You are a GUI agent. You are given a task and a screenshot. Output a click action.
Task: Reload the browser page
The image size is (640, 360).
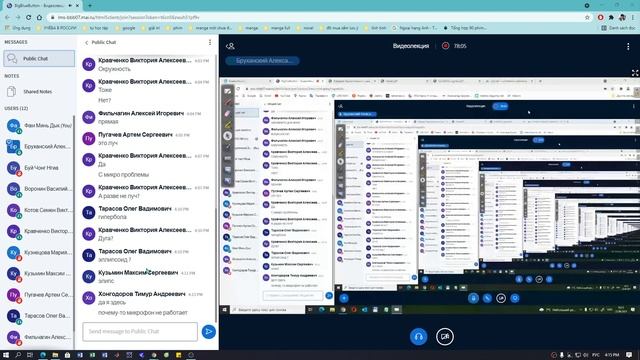[28, 18]
